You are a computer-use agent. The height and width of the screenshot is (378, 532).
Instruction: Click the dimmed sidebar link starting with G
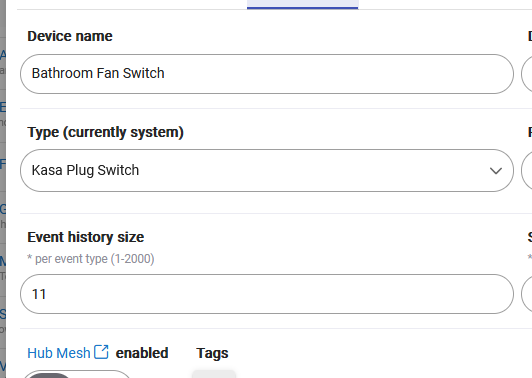click(x=3, y=209)
